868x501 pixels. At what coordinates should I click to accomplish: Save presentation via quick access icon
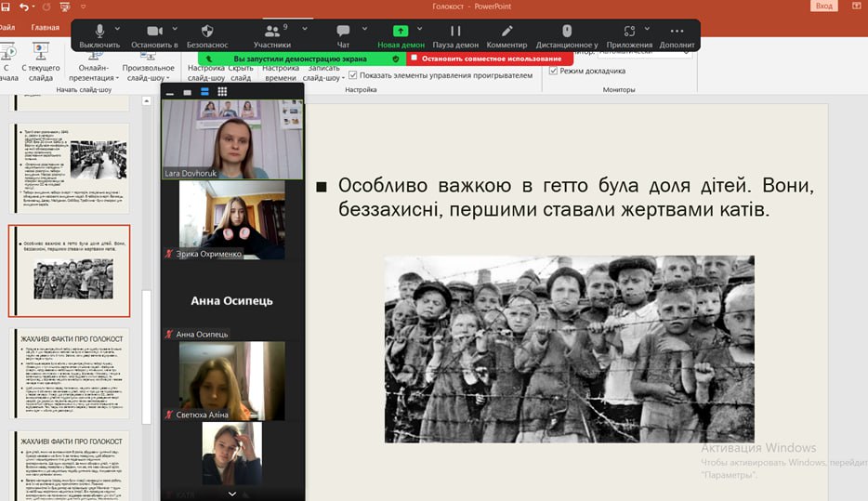(6, 7)
